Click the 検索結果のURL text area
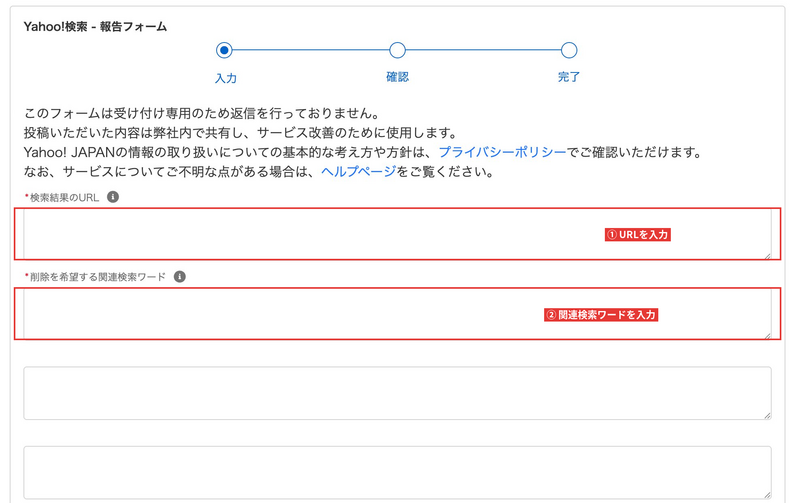Image resolution: width=800 pixels, height=503 pixels. coord(397,234)
